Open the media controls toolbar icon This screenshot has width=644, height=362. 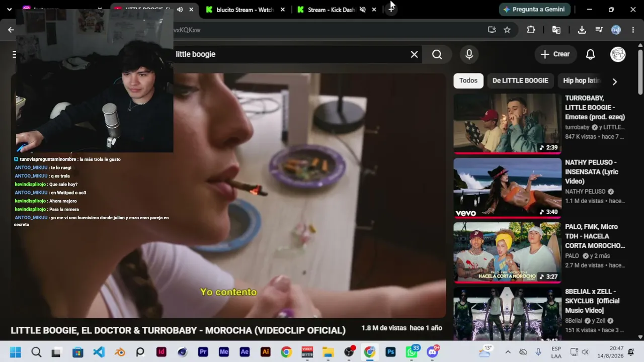(x=599, y=30)
